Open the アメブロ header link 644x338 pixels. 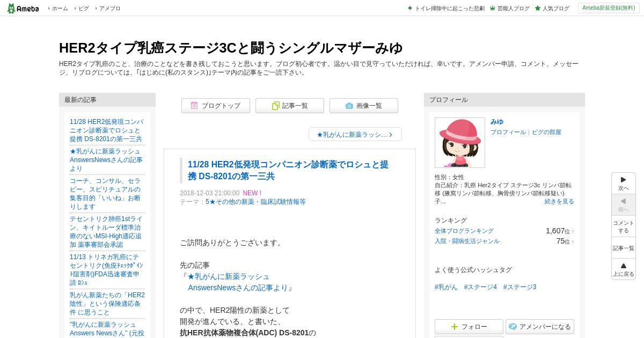click(110, 9)
